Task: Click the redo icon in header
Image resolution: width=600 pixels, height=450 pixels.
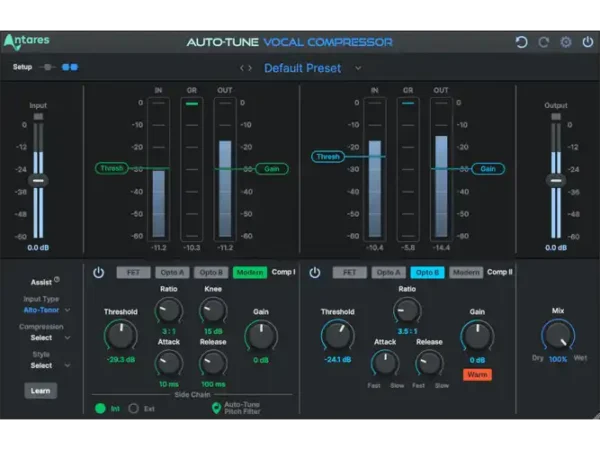Action: click(544, 42)
